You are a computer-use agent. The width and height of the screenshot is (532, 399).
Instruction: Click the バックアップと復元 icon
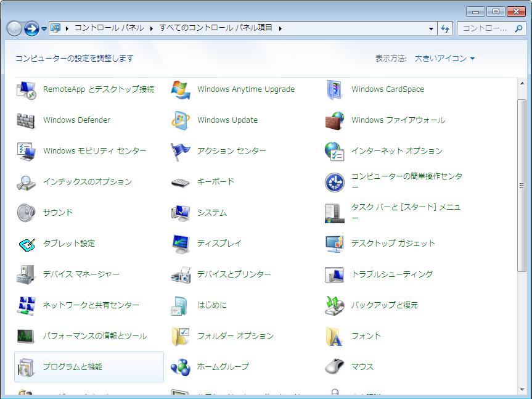[335, 306]
